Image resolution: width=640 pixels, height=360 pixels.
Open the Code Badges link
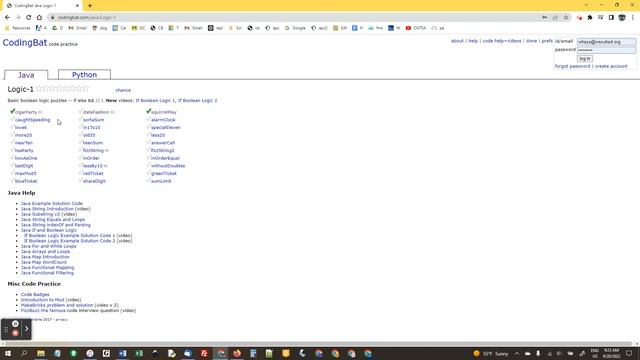pos(35,294)
